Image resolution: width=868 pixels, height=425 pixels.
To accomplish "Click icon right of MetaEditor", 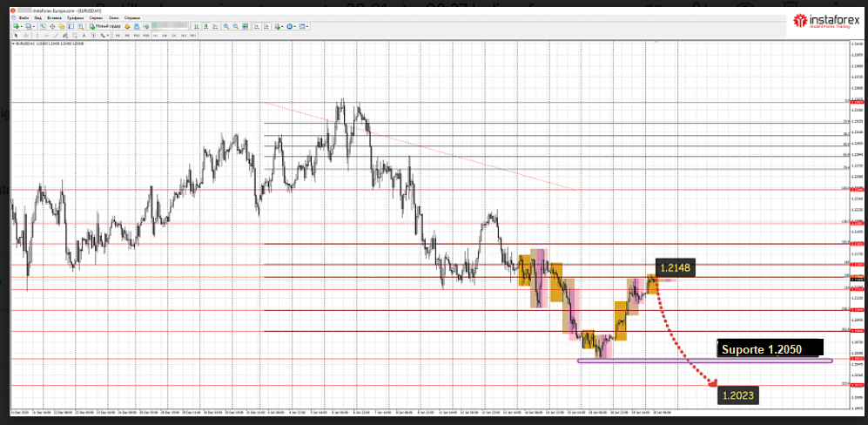I will [x=137, y=27].
